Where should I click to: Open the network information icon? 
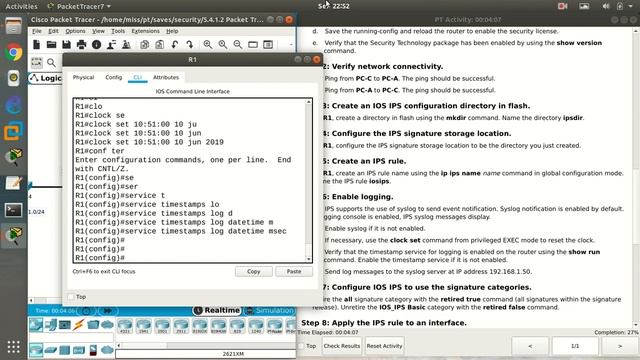coord(96,44)
